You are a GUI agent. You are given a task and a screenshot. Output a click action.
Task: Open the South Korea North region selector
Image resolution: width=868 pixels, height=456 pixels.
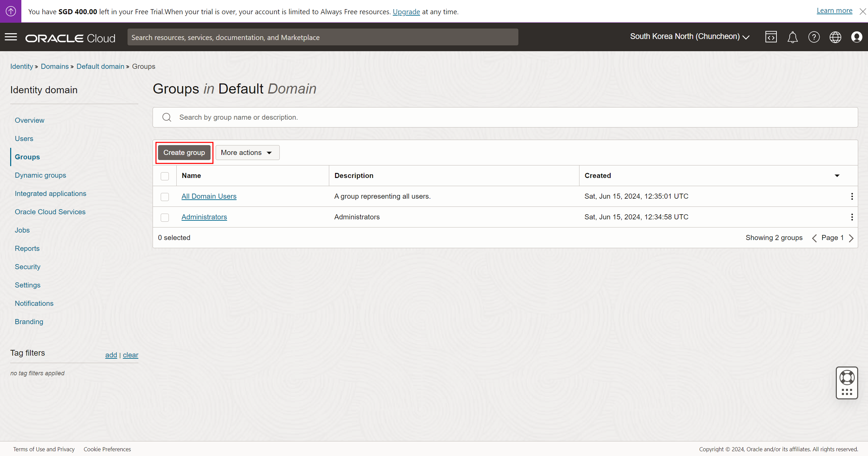point(689,37)
